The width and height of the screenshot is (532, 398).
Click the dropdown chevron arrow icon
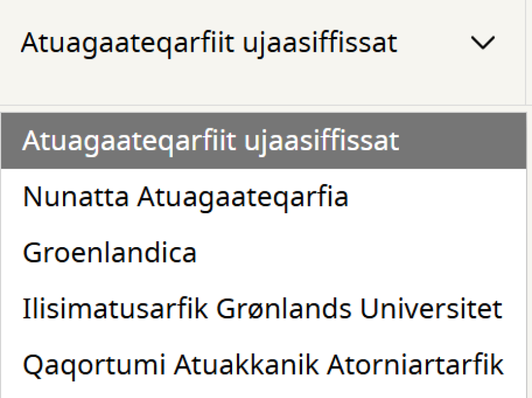click(x=482, y=43)
